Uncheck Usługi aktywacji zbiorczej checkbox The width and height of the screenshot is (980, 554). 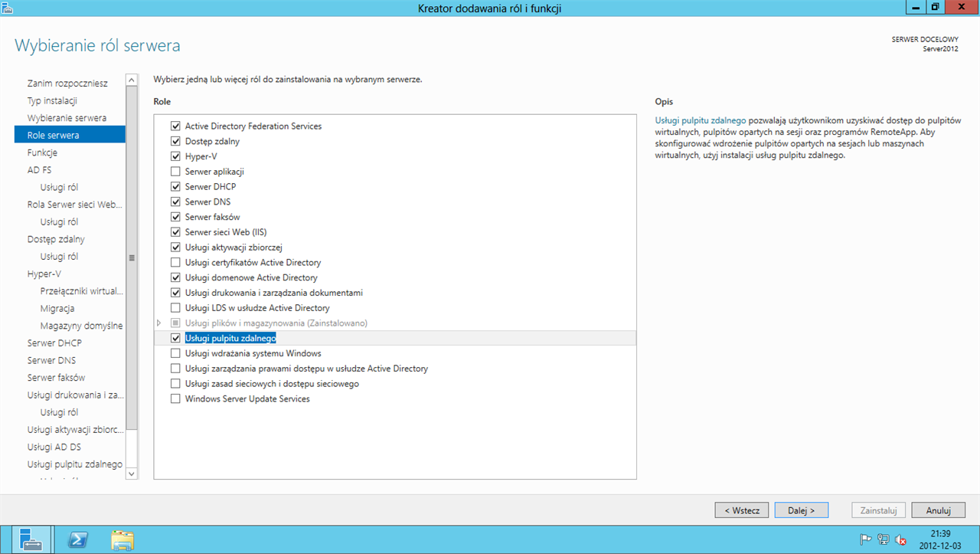click(x=175, y=247)
